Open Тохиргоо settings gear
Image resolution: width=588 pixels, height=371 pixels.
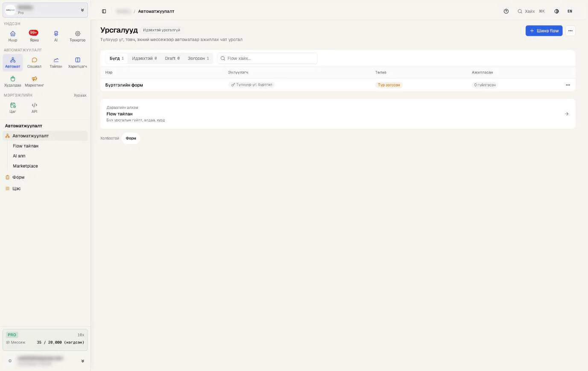point(77,36)
